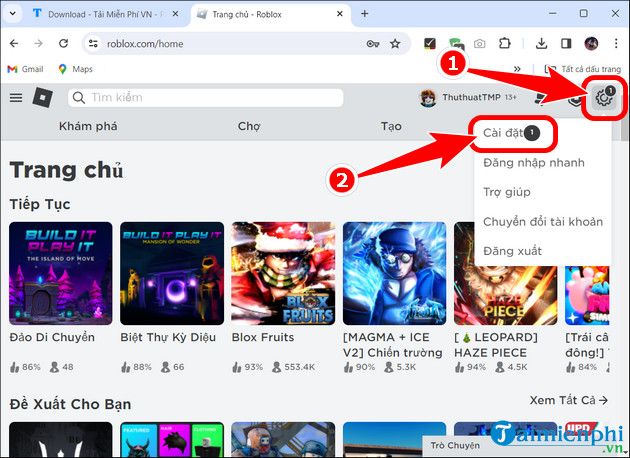The width and height of the screenshot is (630, 458).
Task: Click Đăng xuất to log out
Action: 512,251
